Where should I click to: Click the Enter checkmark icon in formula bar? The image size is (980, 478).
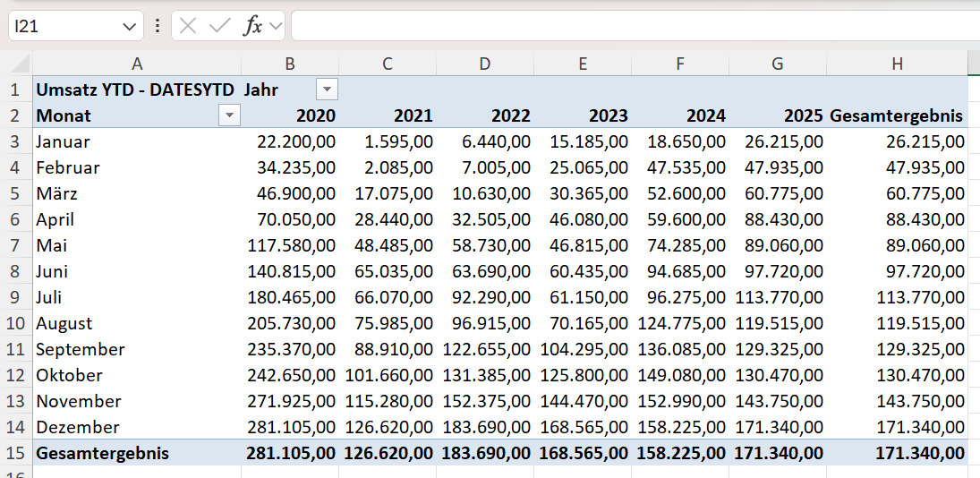click(x=219, y=26)
